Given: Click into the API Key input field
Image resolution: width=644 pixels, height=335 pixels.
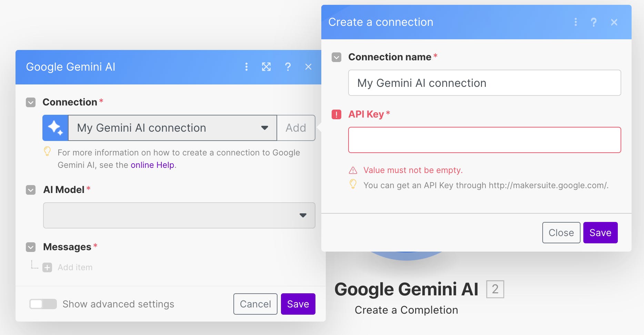Looking at the screenshot, I should (484, 140).
